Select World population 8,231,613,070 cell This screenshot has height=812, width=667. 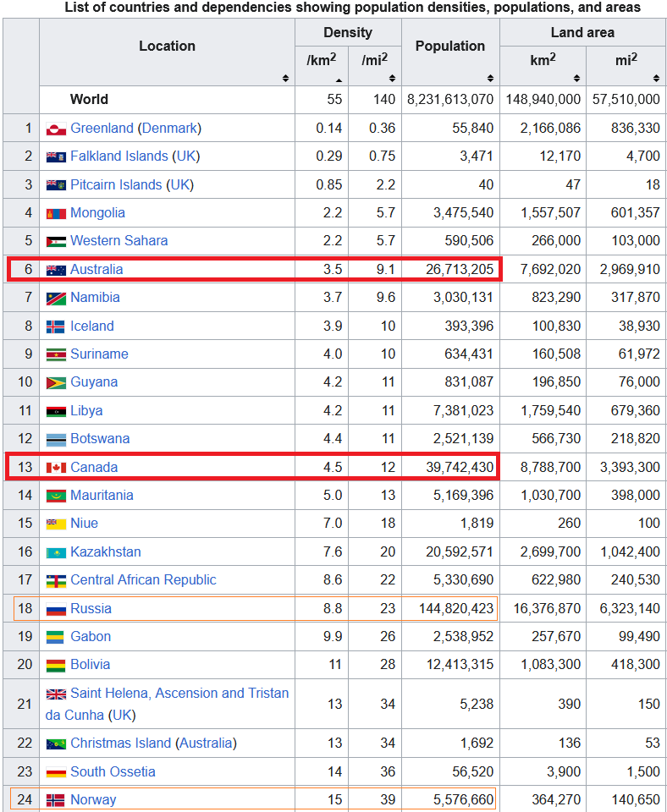point(450,100)
